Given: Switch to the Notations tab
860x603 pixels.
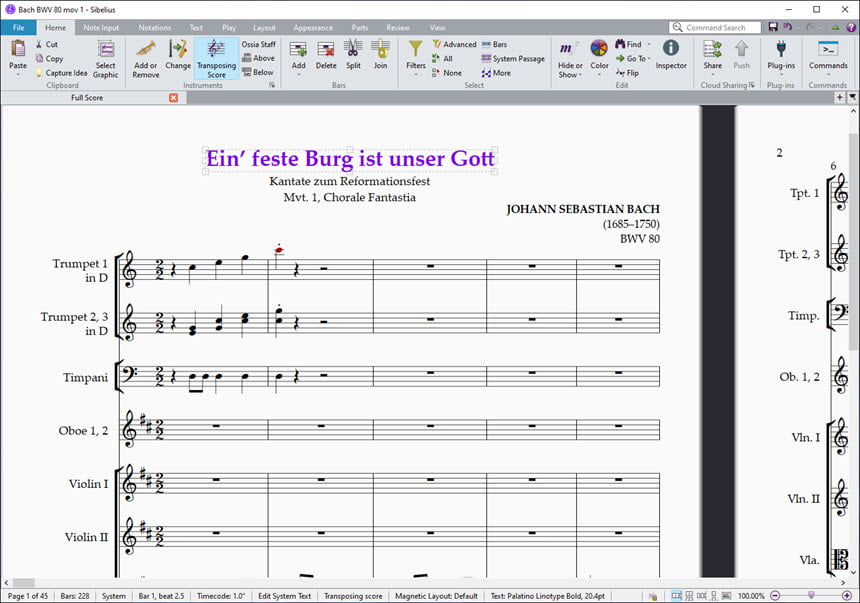Looking at the screenshot, I should coord(155,27).
